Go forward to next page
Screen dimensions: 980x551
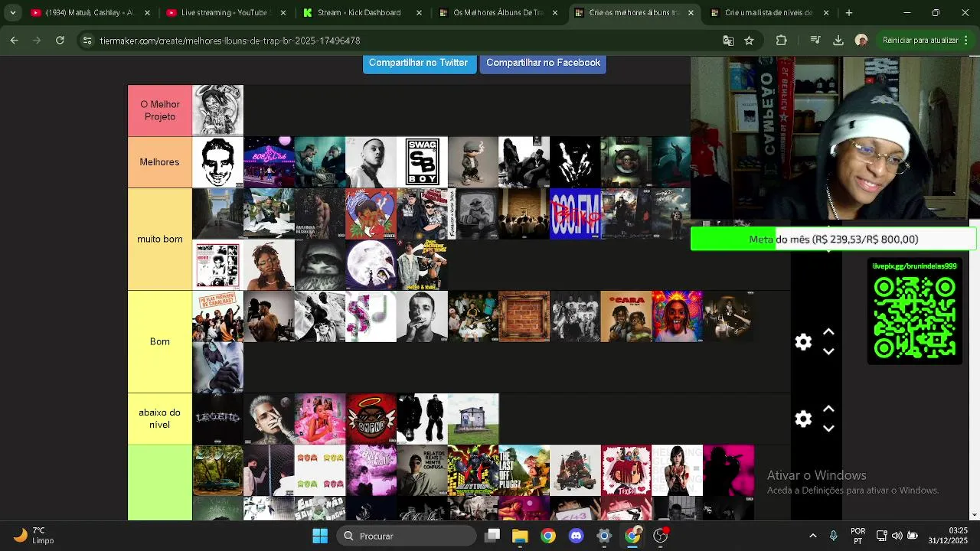tap(37, 41)
